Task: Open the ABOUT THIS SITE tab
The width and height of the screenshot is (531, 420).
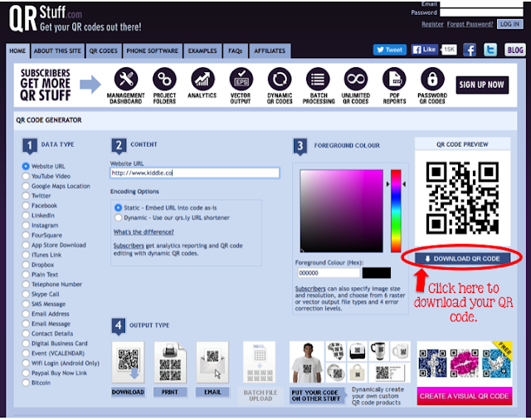Action: tap(57, 51)
